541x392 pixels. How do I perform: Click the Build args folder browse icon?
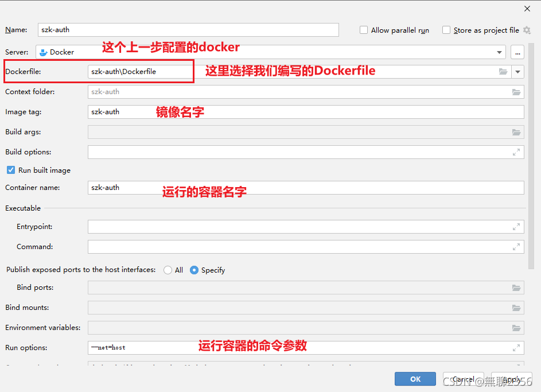[x=517, y=132]
